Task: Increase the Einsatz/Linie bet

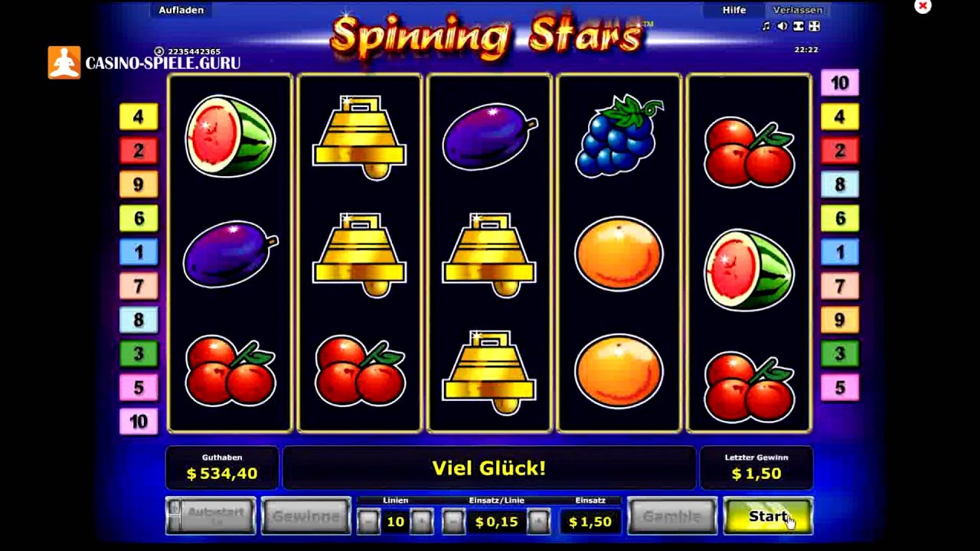Action: (539, 522)
